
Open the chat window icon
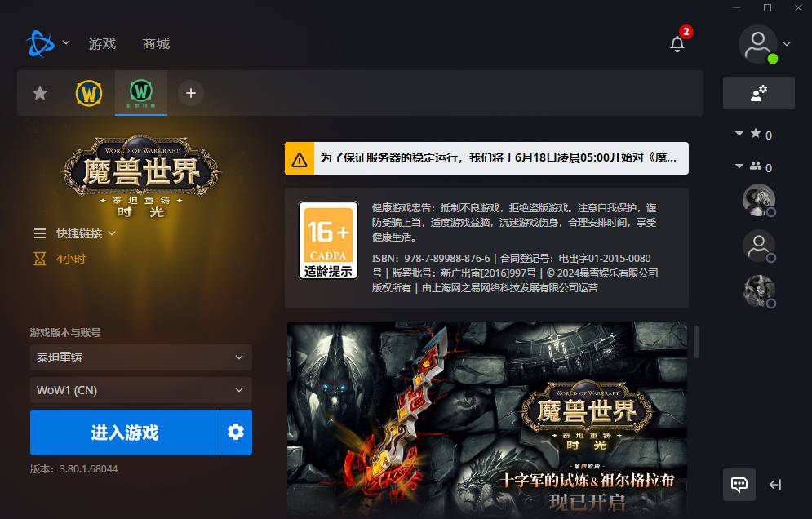(x=739, y=485)
